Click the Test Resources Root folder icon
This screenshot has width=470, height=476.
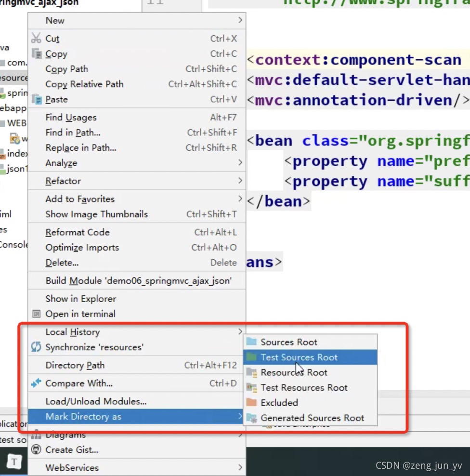click(x=251, y=387)
